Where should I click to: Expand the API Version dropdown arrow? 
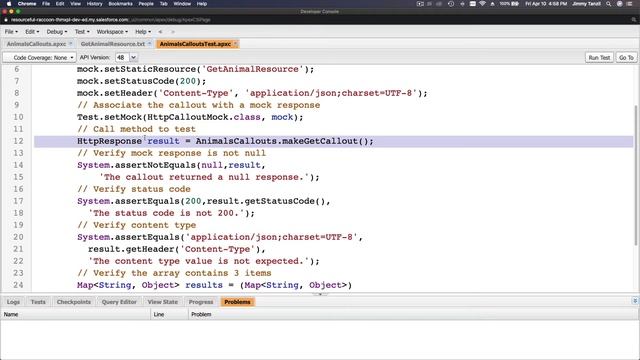click(133, 58)
